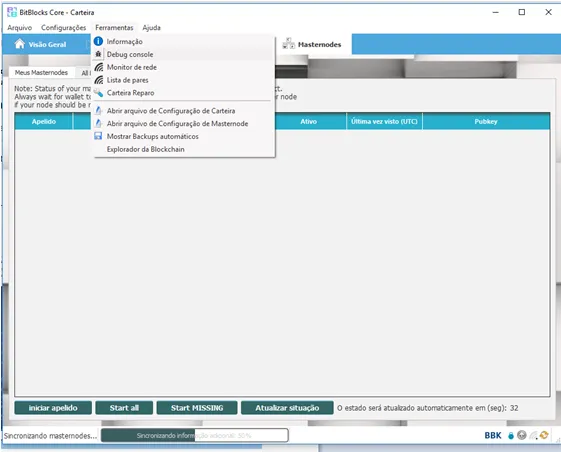Screen dimensions: 561x452
Task: Choose Mostrar Backups automáticos
Action: (184, 136)
